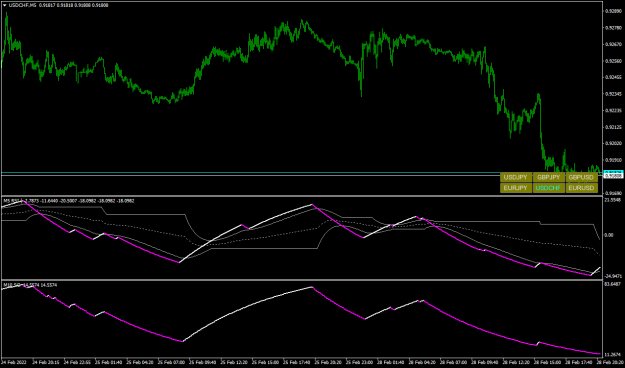Switch chart to GBPUSD pair button

581,177
